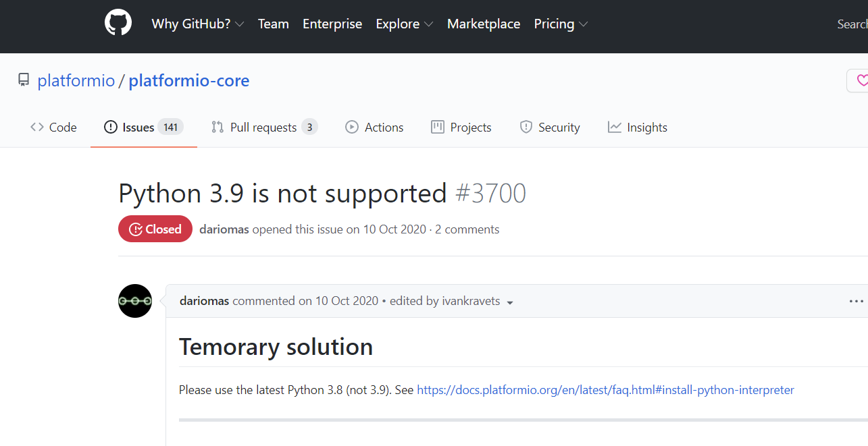The width and height of the screenshot is (868, 446).
Task: Click dariomas's profile avatar
Action: [x=135, y=301]
